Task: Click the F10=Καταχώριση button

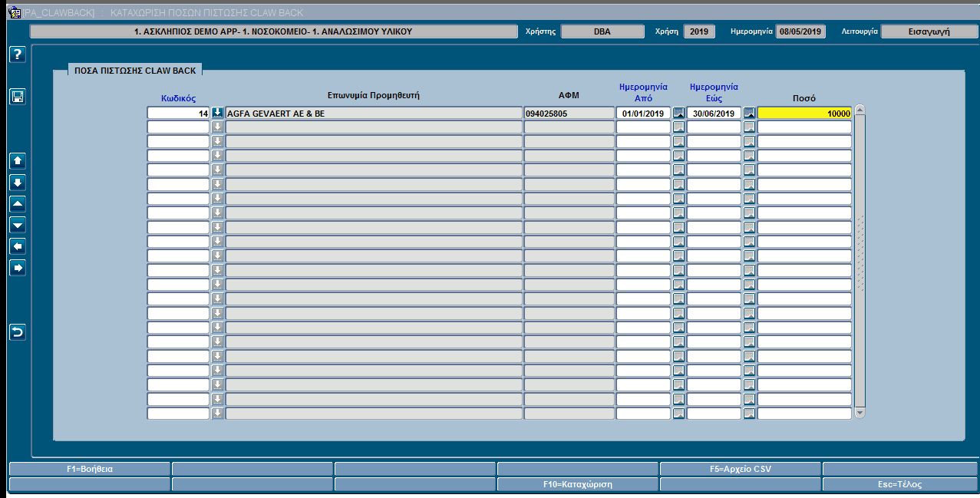Action: point(578,484)
